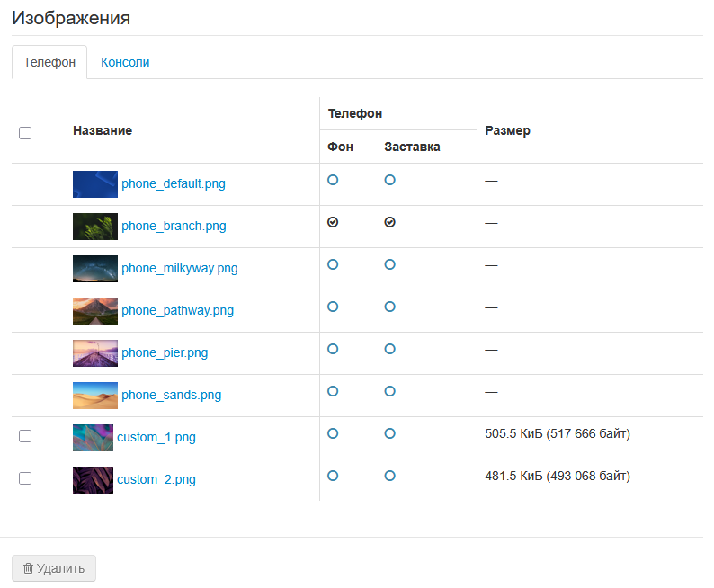Viewport: 714px width, 588px height.
Task: Select the Телефон tab
Action: (x=49, y=63)
